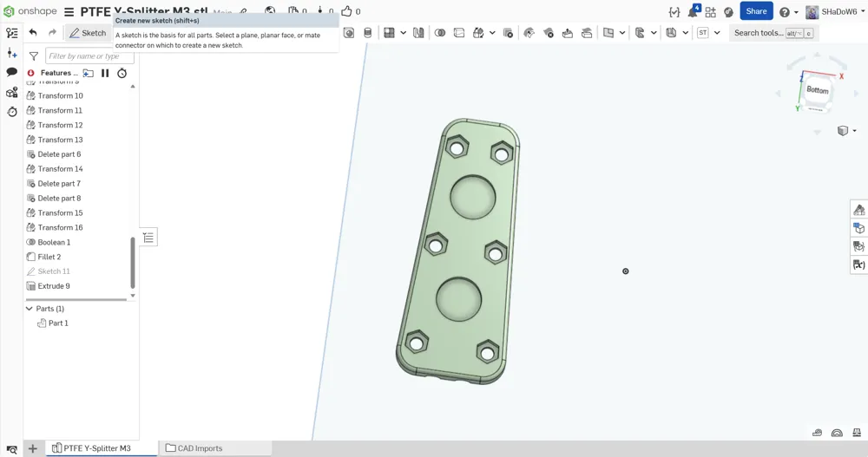Viewport: 868px width, 457px height.
Task: Open the comments panel
Action: pyautogui.click(x=11, y=72)
